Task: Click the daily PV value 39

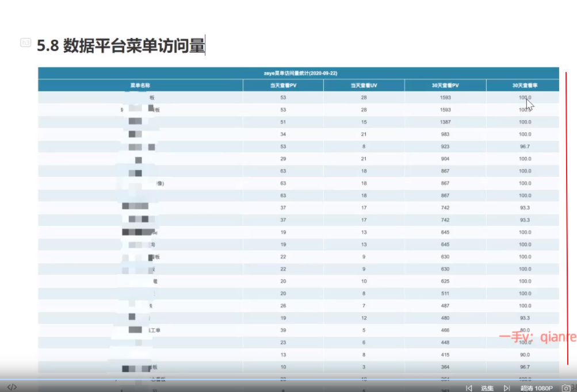Action: coord(283,330)
